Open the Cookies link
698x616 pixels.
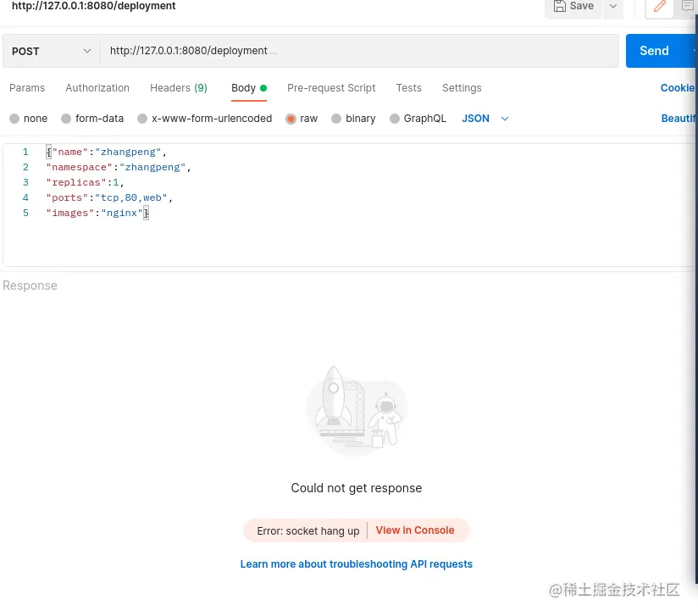click(678, 88)
